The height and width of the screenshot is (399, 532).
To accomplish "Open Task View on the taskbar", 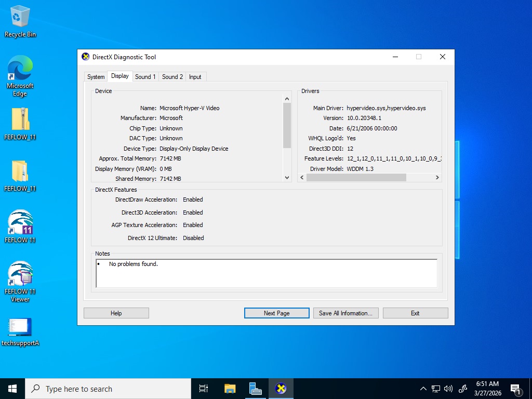I will tap(204, 389).
